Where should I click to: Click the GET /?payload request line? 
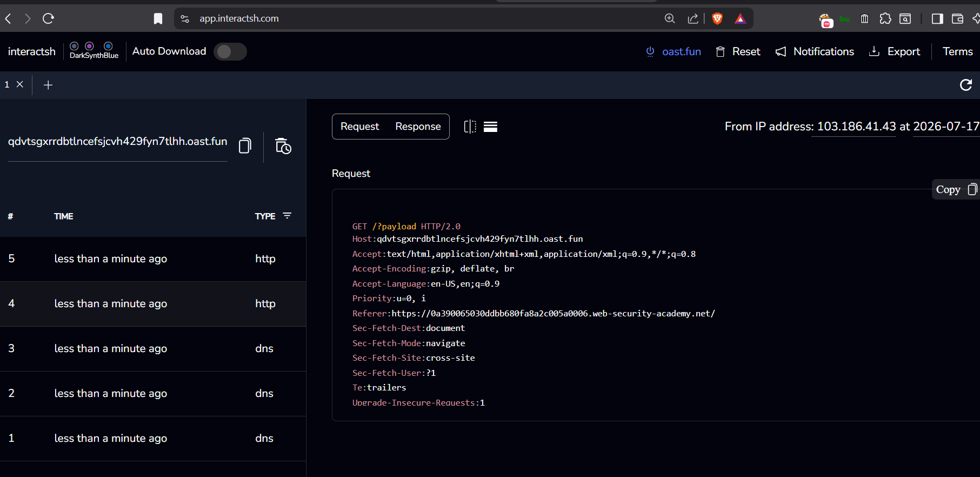[406, 227]
